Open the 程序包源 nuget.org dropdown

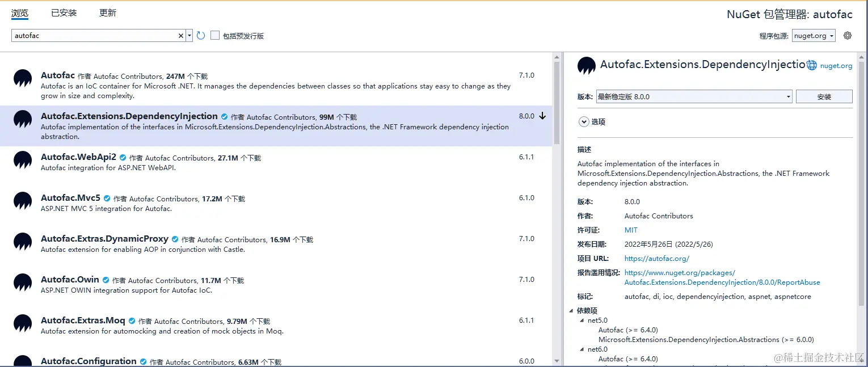[814, 36]
